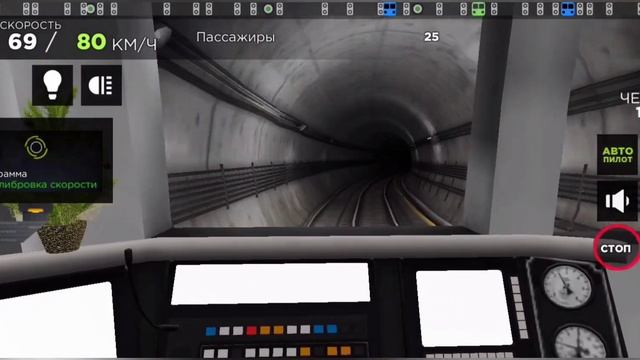Screen dimensions: 640x360
Task: Hit the red-circled СТОП button
Action: (616, 248)
